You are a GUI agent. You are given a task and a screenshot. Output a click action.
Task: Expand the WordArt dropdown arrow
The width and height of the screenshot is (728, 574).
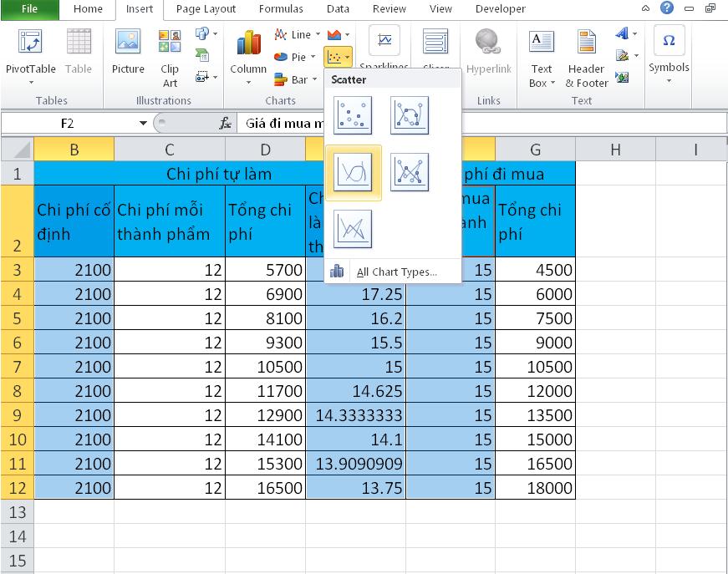point(634,33)
